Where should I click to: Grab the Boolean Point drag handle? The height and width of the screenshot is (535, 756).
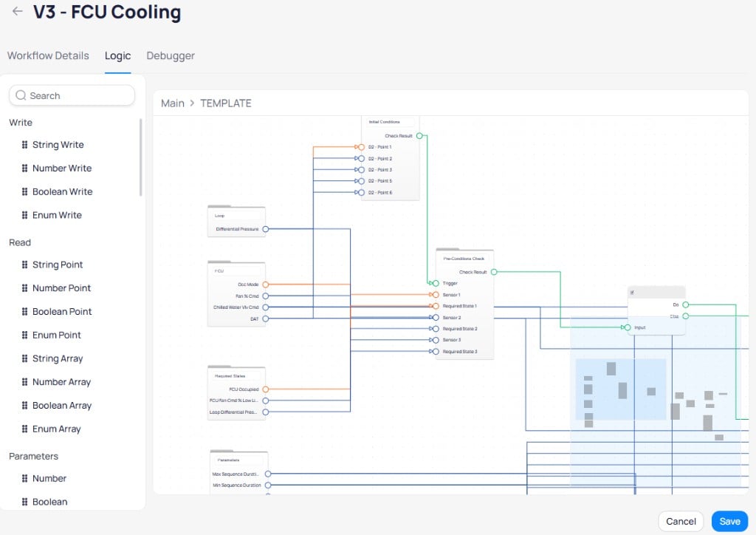(24, 312)
